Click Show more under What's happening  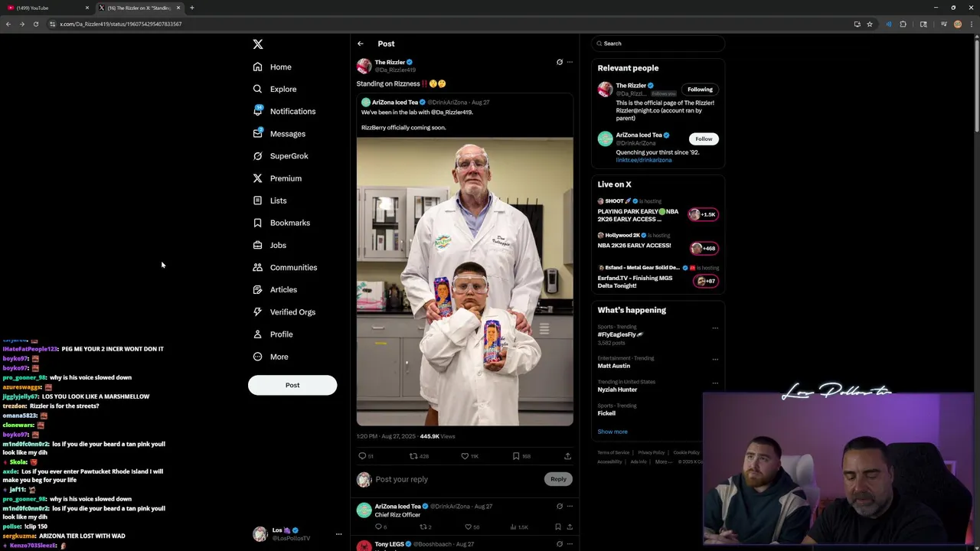[612, 432]
